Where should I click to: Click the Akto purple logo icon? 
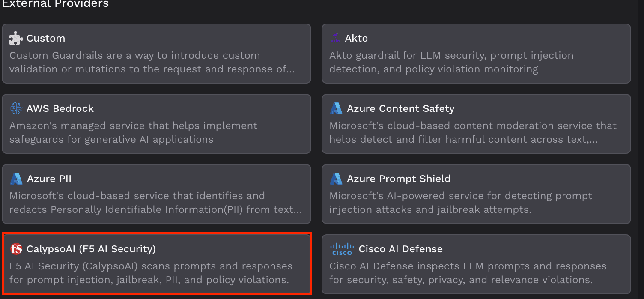point(336,38)
